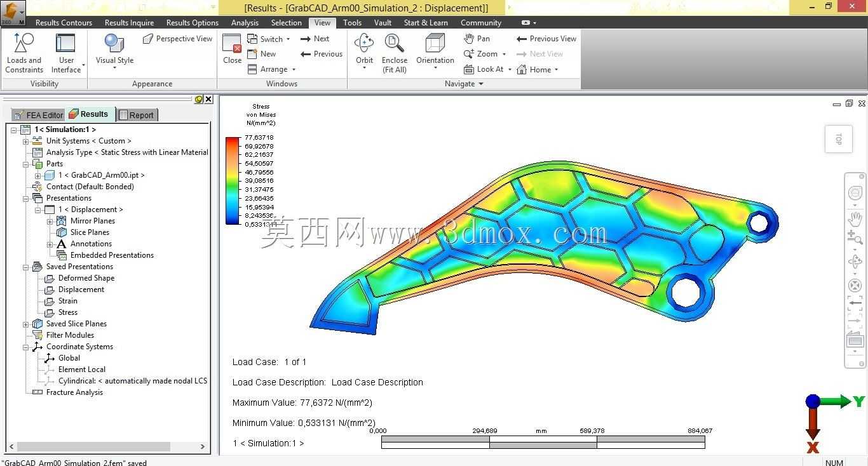Select the Stress saved presentation
This screenshot has height=466, width=868.
pos(61,312)
